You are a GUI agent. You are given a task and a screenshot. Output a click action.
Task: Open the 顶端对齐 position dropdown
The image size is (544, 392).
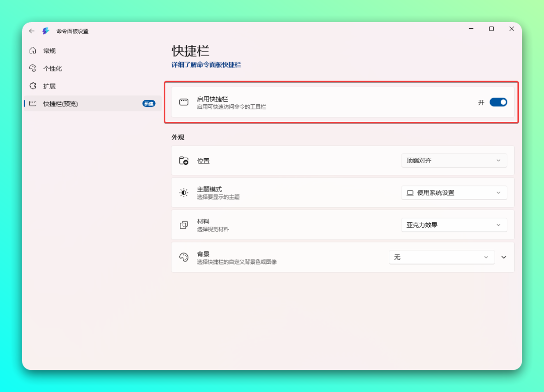(x=454, y=161)
